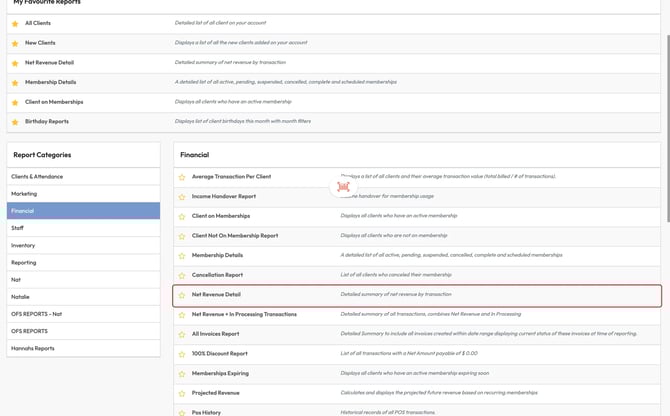Open the Inventory category
The image size is (670, 416).
coord(23,245)
